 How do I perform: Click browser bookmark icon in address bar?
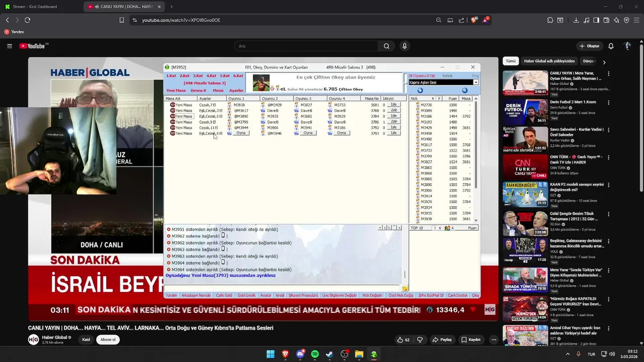[x=121, y=20]
